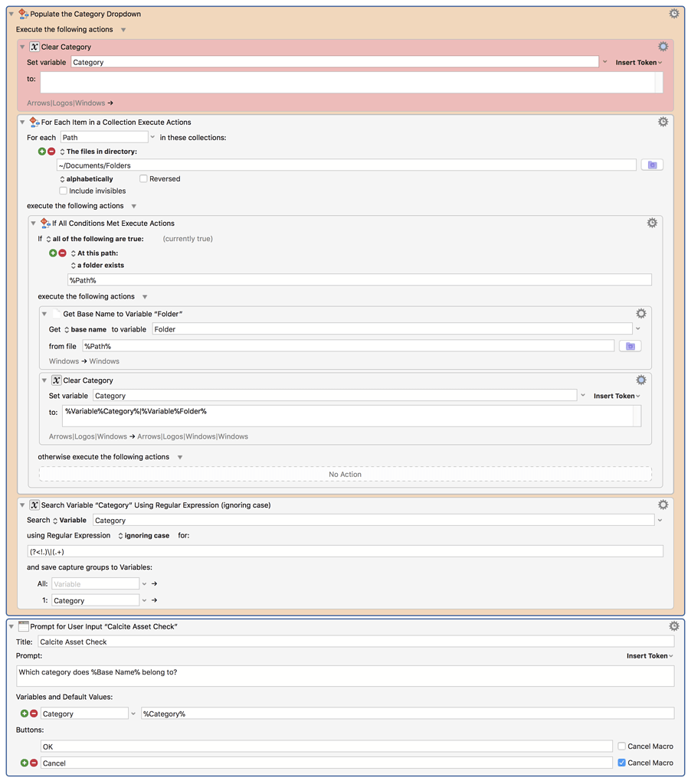Open gear settings on Search Variable action

[663, 505]
